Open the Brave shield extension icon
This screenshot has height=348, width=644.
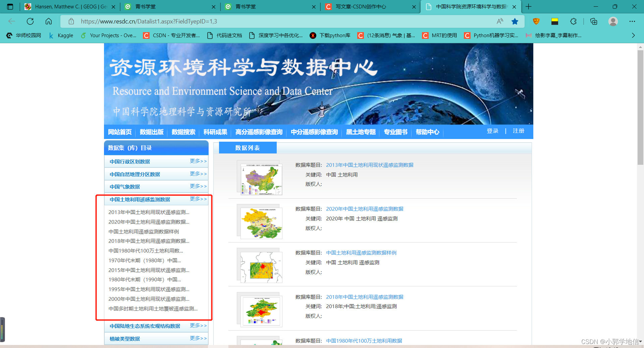click(536, 21)
